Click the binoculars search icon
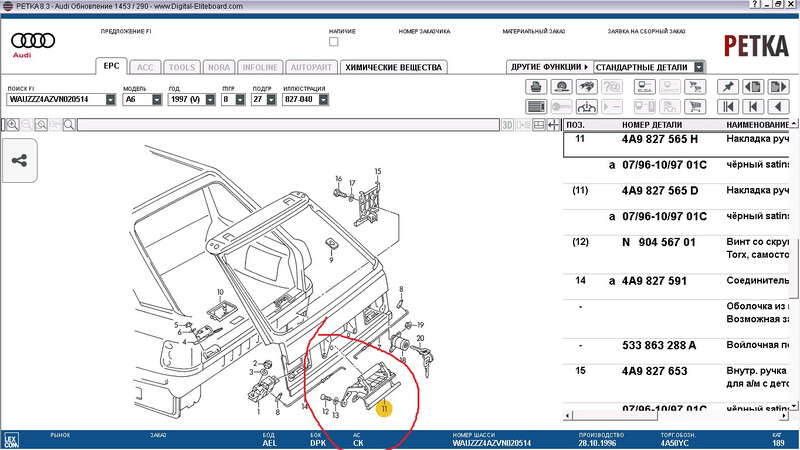Image resolution: width=800 pixels, height=450 pixels. (x=587, y=87)
